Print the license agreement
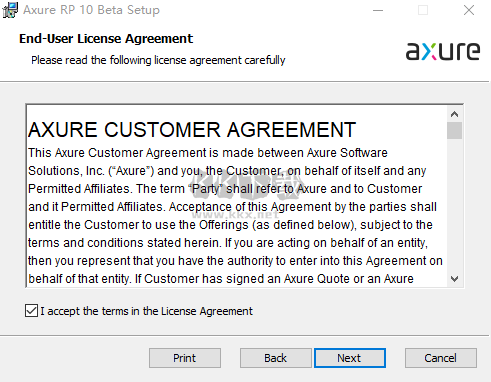This screenshot has height=382, width=491. tap(185, 358)
